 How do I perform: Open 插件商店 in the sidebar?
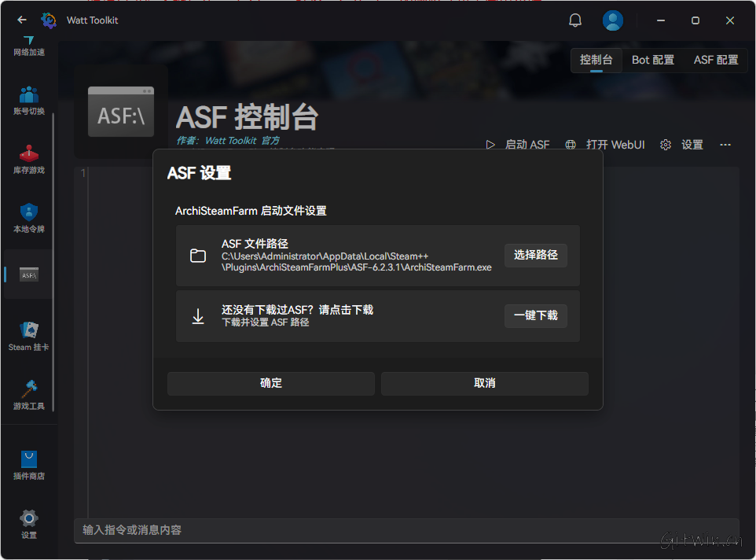click(x=28, y=466)
